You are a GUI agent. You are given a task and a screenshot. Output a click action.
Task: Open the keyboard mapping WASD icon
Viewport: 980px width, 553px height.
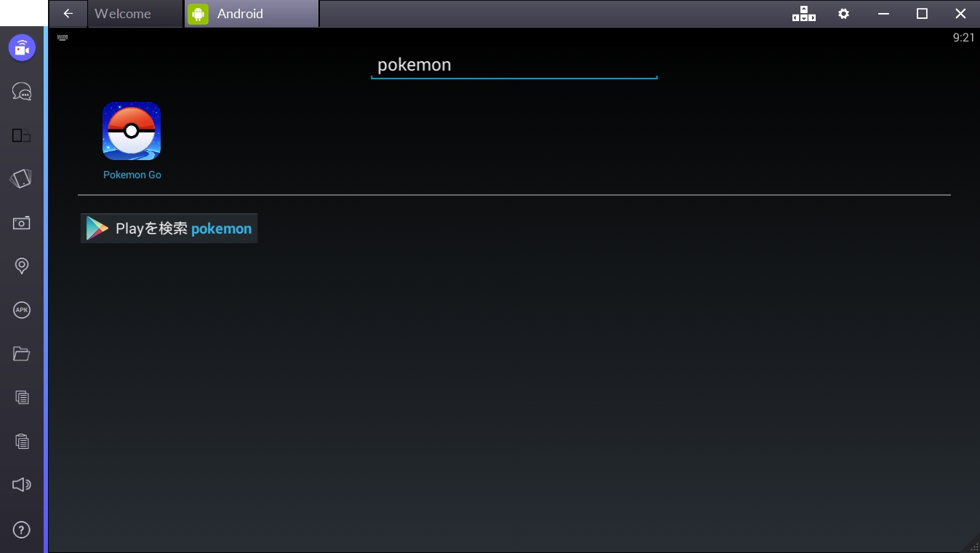804,14
